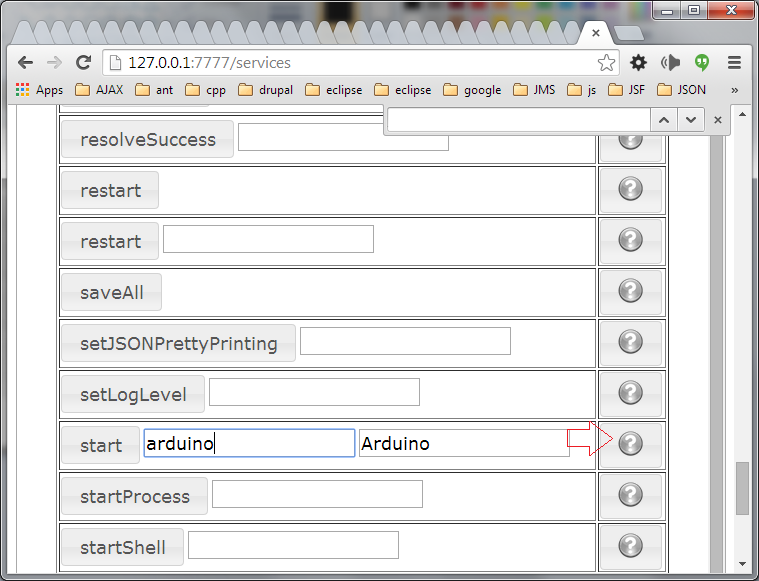Image resolution: width=759 pixels, height=581 pixels.
Task: Close the find bar
Action: pos(717,120)
